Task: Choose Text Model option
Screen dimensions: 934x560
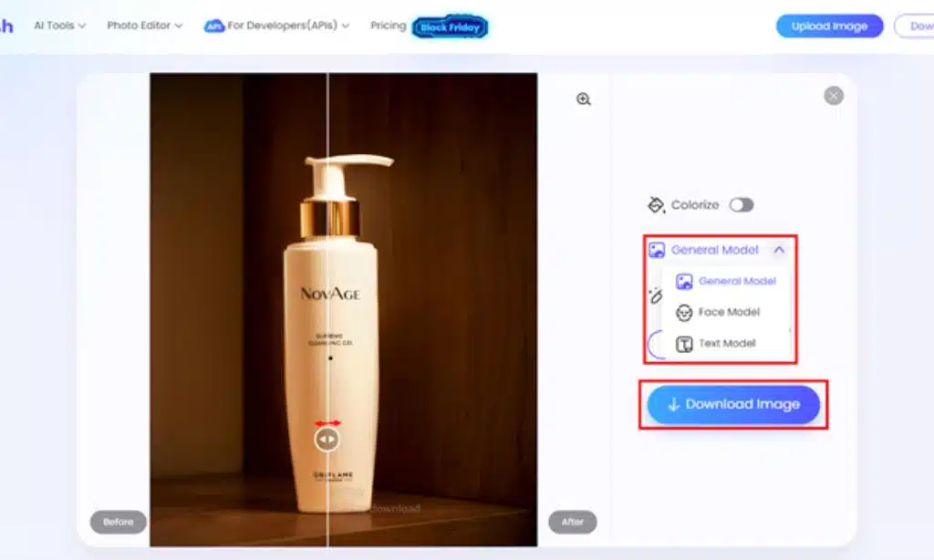Action: [x=727, y=344]
